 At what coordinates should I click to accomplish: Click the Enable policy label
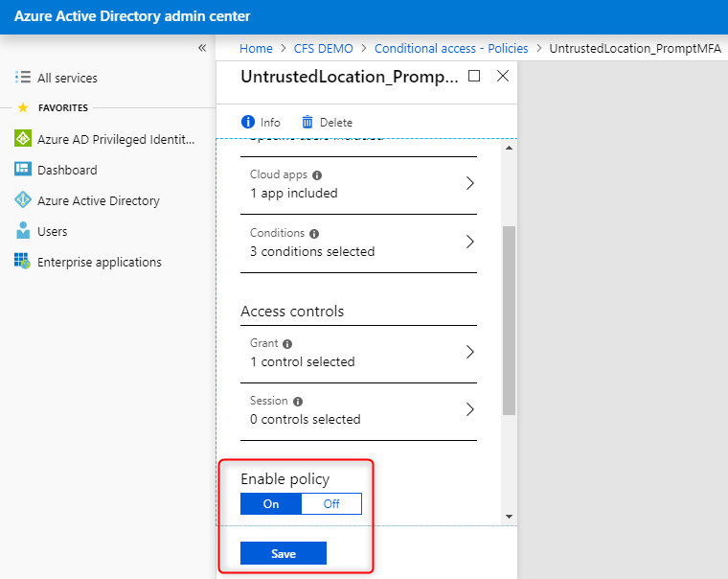[x=285, y=479]
